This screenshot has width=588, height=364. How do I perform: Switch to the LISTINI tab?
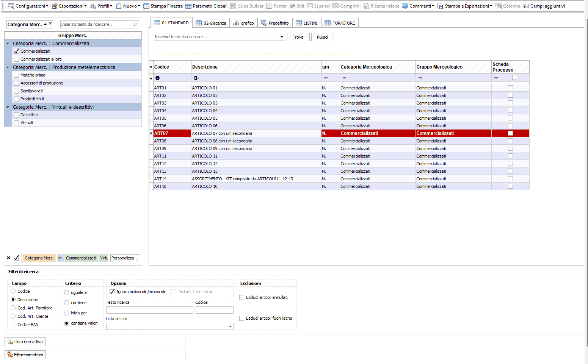pyautogui.click(x=307, y=23)
